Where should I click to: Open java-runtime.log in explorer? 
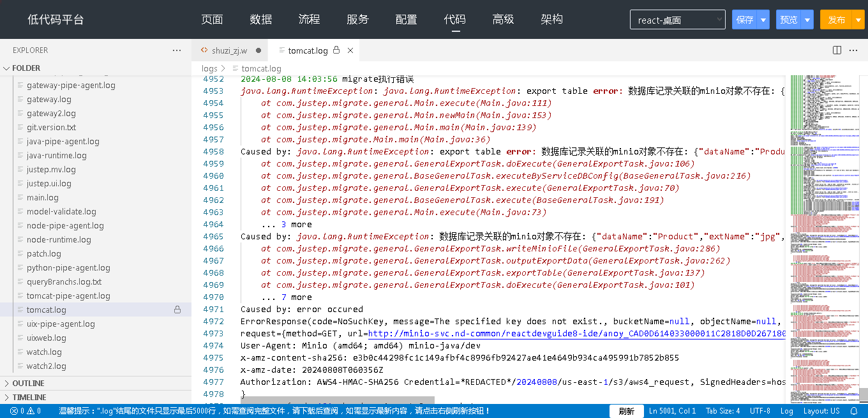(56, 155)
